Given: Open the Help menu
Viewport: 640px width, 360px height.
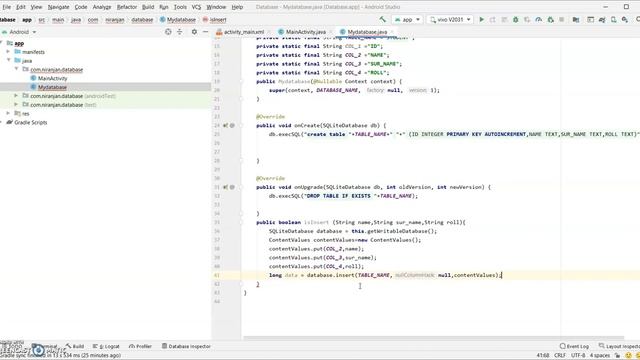Looking at the screenshot, I should point(237,7).
